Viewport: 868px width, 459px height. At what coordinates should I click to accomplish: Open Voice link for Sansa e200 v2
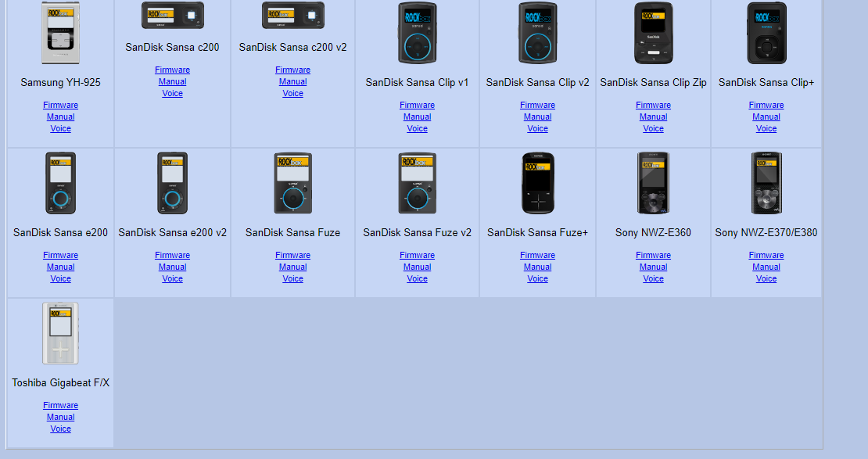pos(172,278)
